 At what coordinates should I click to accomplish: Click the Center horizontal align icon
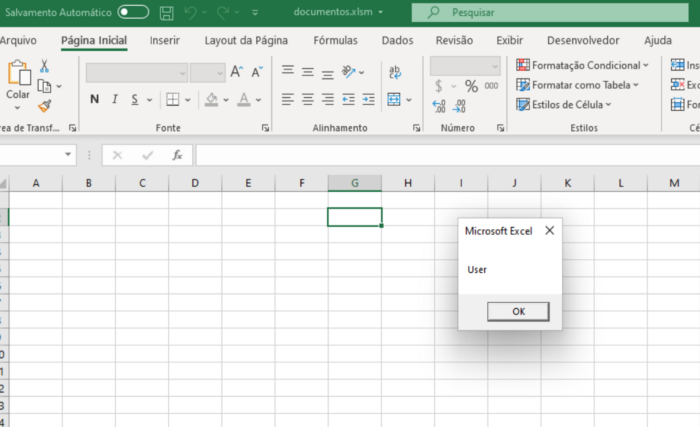pyautogui.click(x=307, y=99)
